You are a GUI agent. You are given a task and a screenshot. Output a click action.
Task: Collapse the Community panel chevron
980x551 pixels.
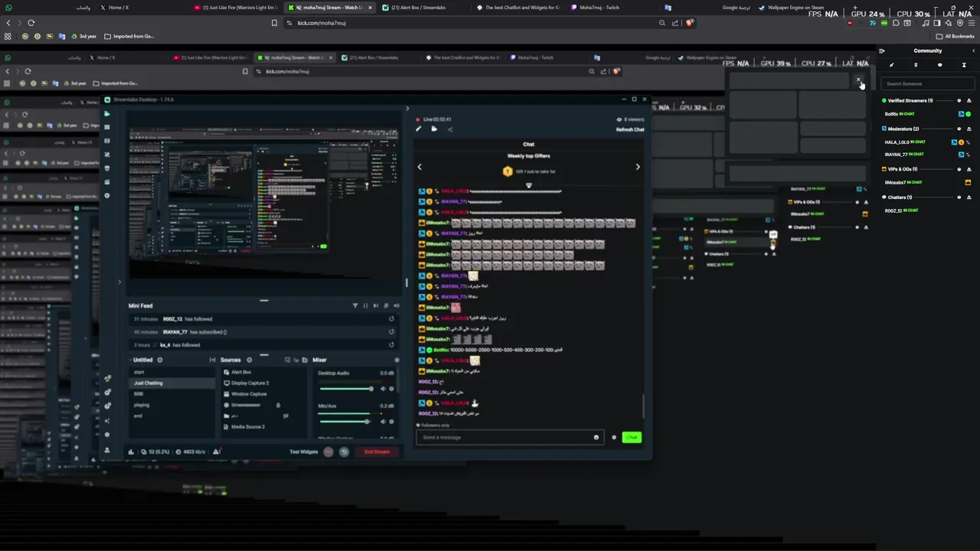pyautogui.click(x=973, y=51)
